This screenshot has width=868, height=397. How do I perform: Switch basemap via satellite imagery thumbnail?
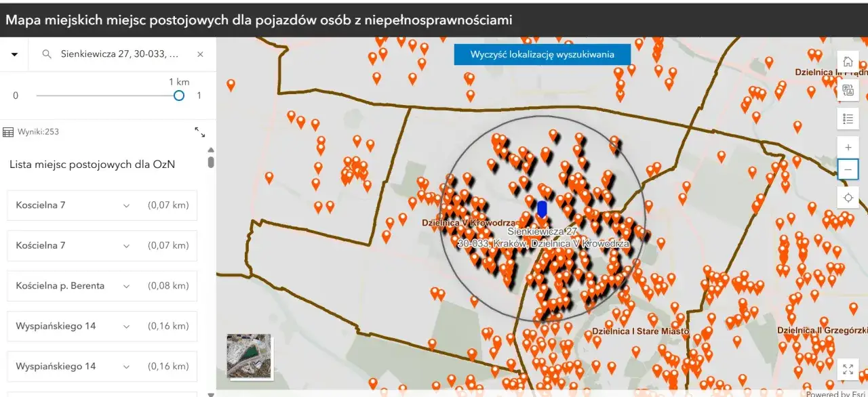(x=249, y=356)
